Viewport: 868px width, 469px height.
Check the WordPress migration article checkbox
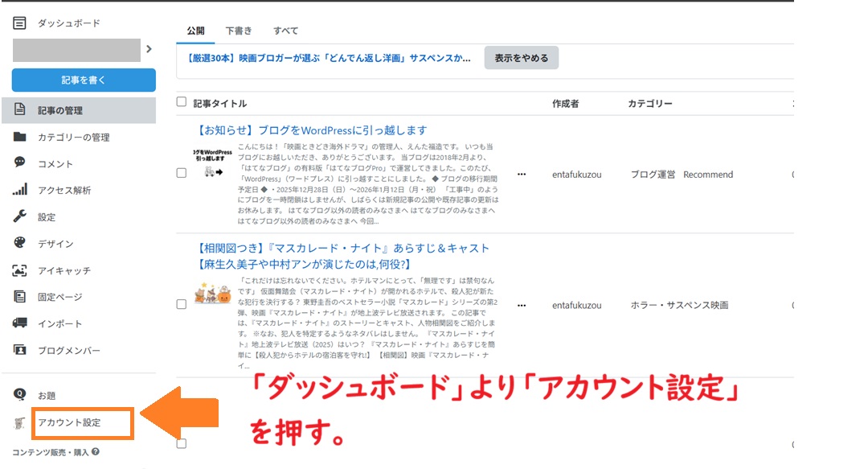pyautogui.click(x=182, y=173)
